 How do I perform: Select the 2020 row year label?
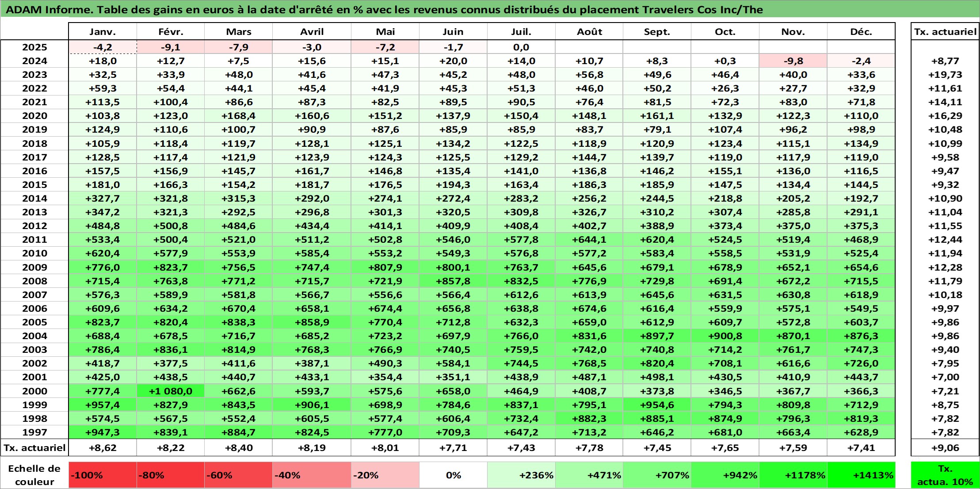pos(34,116)
